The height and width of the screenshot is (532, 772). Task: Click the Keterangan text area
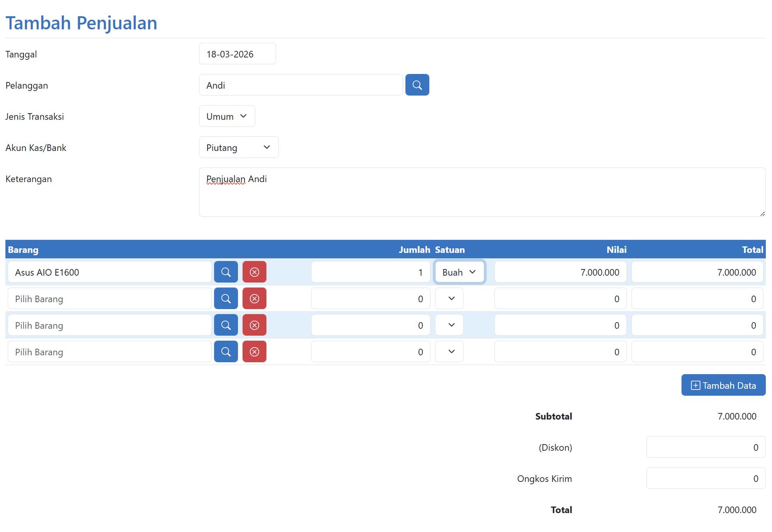[482, 192]
